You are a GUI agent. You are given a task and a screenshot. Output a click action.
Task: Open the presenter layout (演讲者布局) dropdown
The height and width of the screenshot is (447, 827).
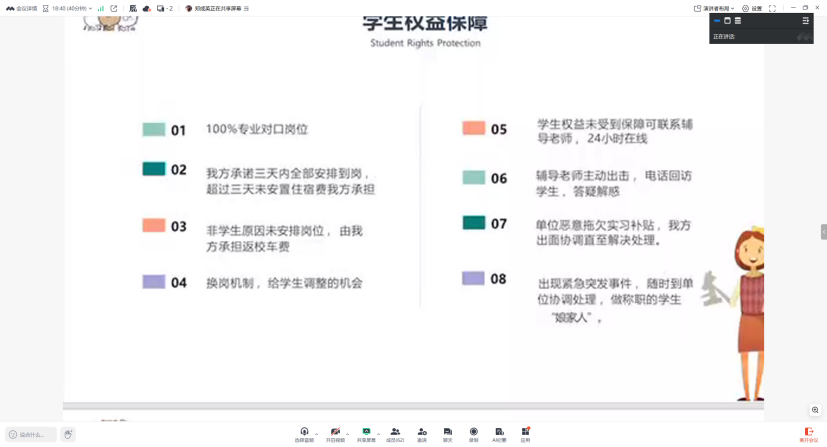[715, 8]
